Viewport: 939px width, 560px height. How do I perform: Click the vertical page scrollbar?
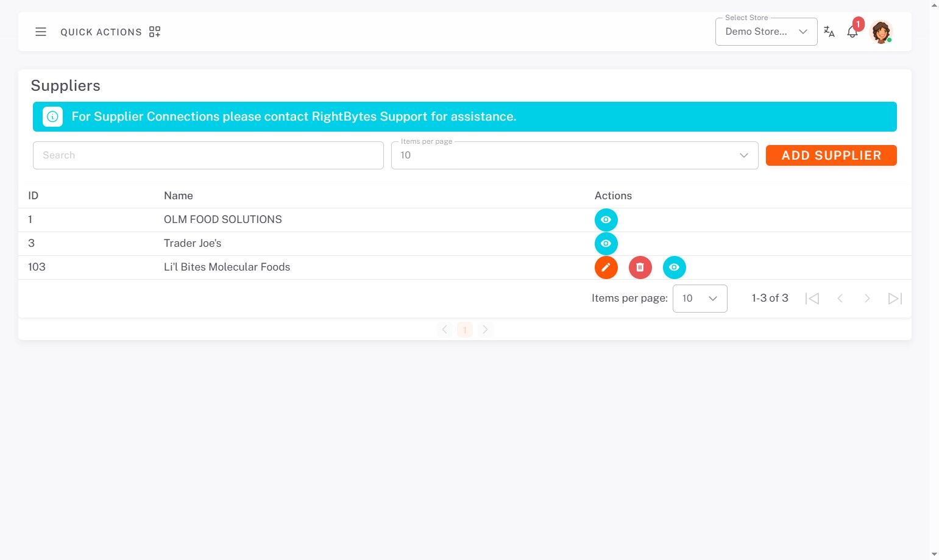934,280
